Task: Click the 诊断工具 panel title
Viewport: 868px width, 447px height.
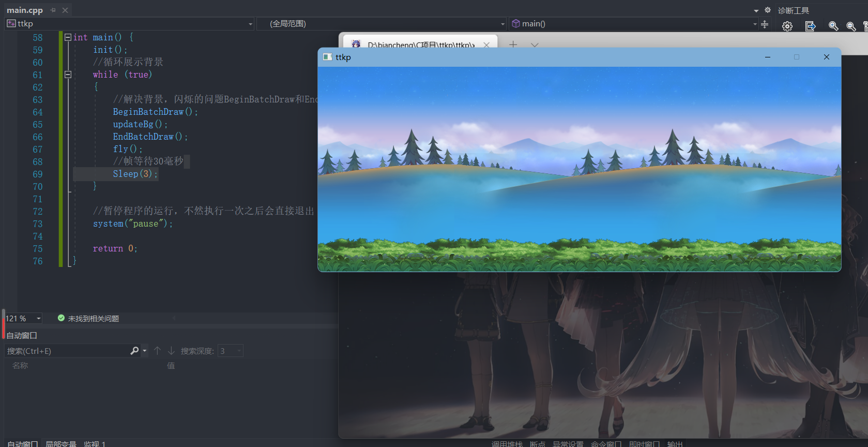Action: click(794, 10)
